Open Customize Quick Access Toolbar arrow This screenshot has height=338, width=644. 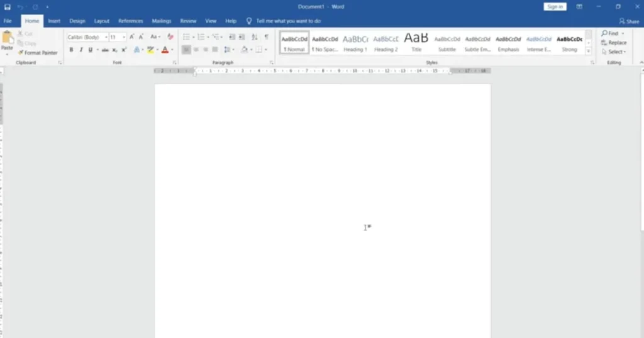point(47,7)
